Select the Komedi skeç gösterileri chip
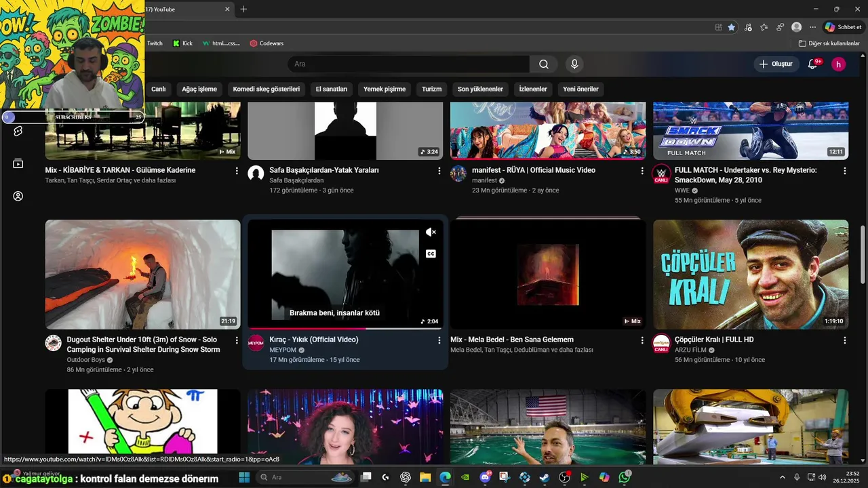Image resolution: width=868 pixels, height=488 pixels. pos(267,89)
